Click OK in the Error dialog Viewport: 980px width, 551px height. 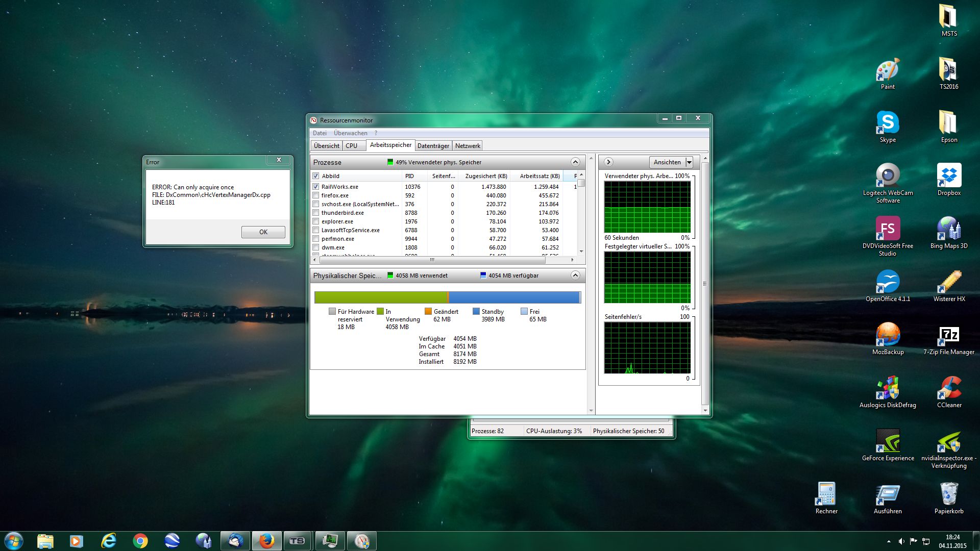(263, 232)
